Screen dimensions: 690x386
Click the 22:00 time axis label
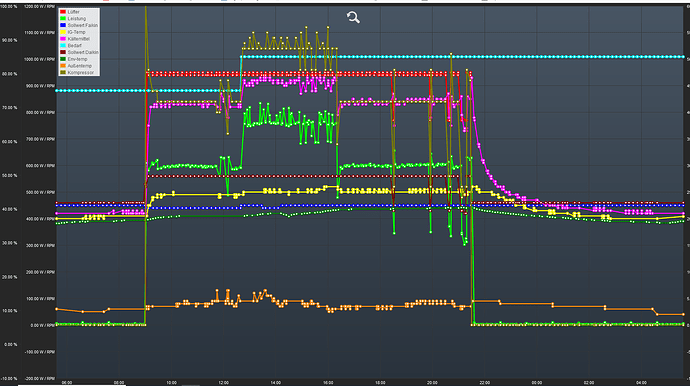pos(484,383)
